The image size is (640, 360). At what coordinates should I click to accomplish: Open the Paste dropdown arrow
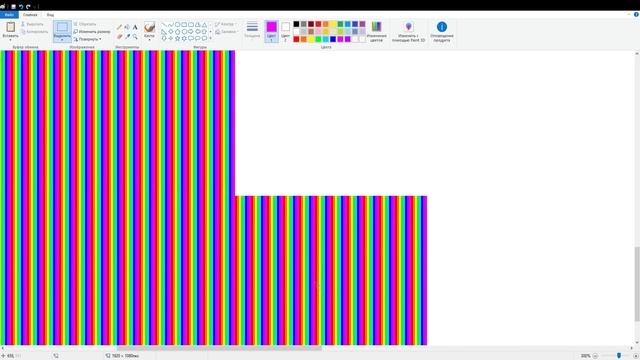11,40
